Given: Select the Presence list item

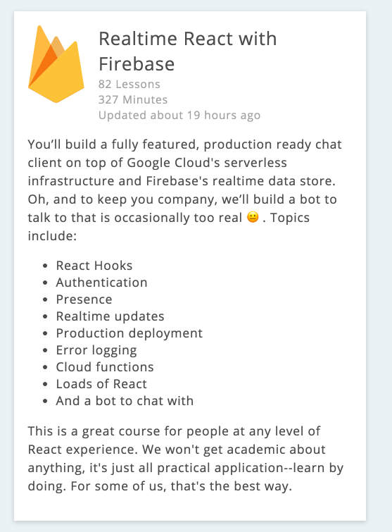Looking at the screenshot, I should pos(84,299).
